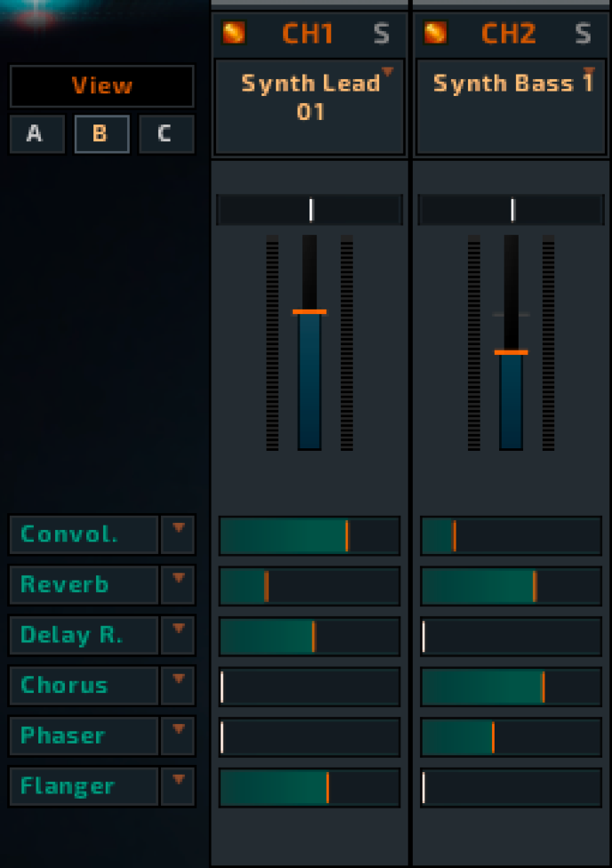Click the CH2 Chorus send level bar
612x868 pixels.
(x=511, y=687)
